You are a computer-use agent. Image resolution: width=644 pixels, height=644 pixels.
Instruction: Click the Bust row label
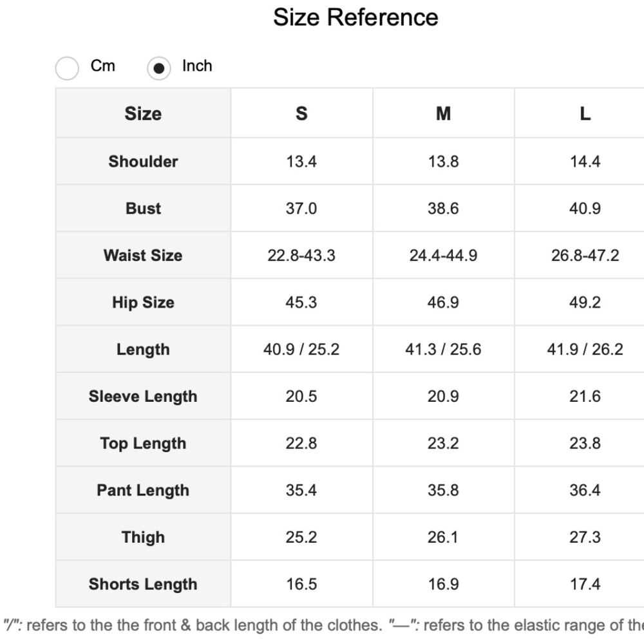(143, 208)
